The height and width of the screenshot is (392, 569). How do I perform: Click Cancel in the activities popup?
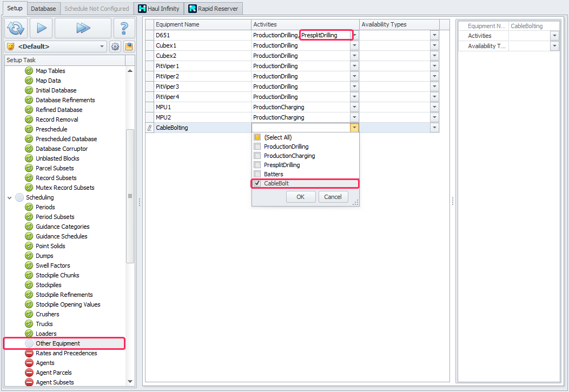[x=333, y=197]
